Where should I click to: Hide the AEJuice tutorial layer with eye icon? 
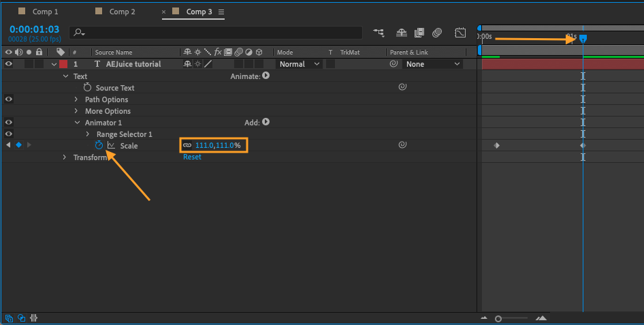coord(9,64)
